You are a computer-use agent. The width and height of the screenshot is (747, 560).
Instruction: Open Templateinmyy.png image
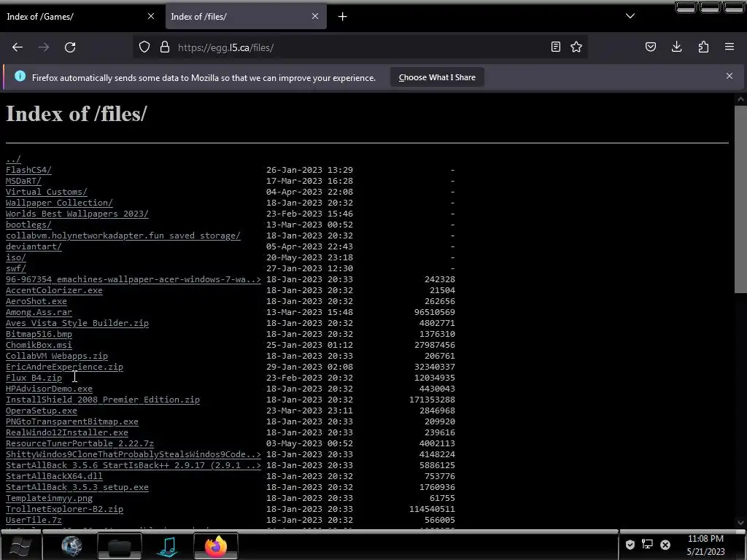click(x=49, y=499)
